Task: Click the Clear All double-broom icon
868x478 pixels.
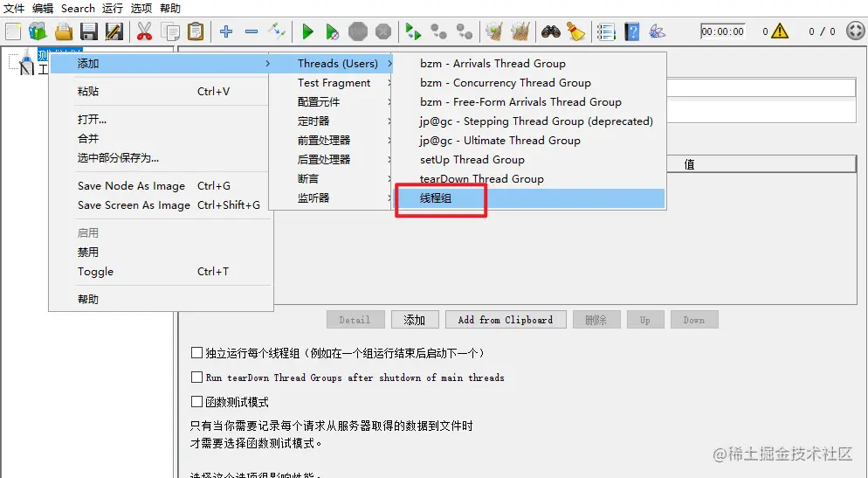Action: pos(520,31)
